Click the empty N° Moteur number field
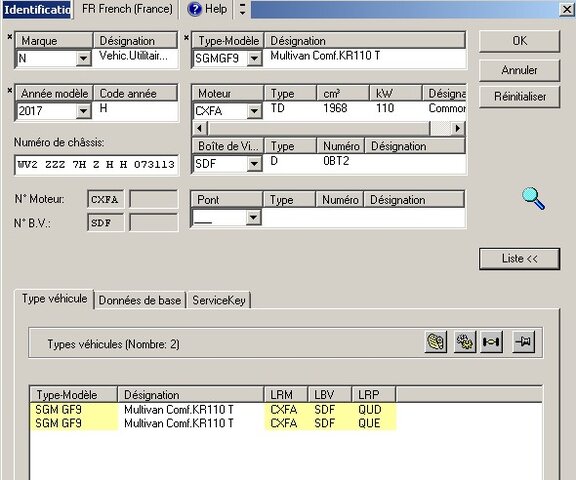 tap(154, 199)
